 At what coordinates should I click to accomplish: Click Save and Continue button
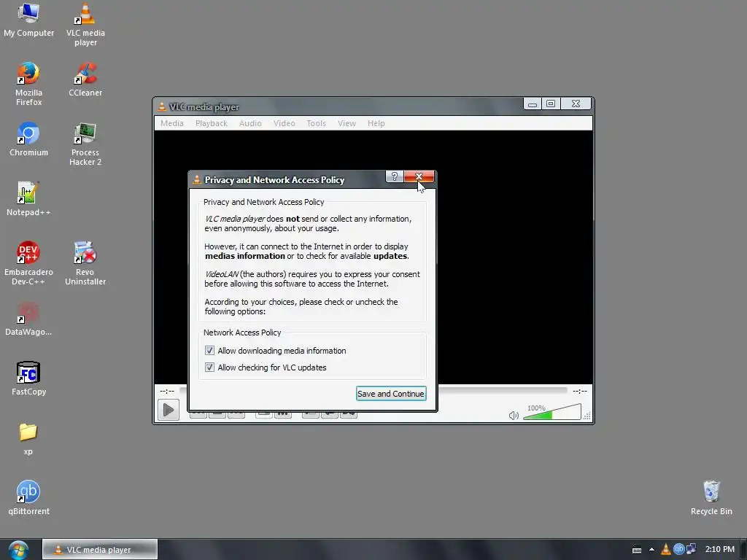[x=391, y=394]
